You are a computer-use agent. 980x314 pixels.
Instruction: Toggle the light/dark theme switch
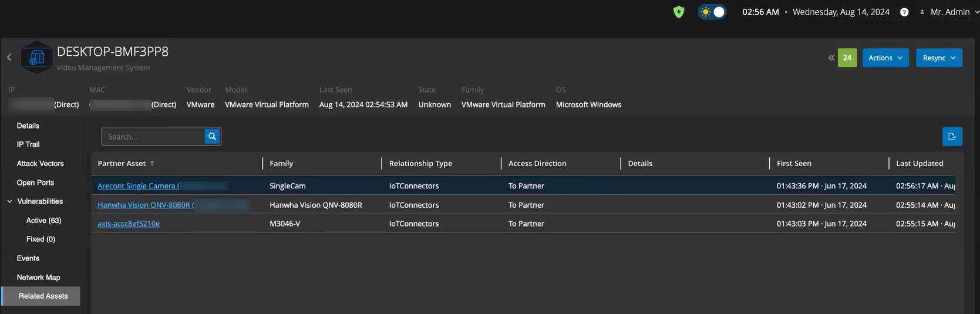click(712, 12)
